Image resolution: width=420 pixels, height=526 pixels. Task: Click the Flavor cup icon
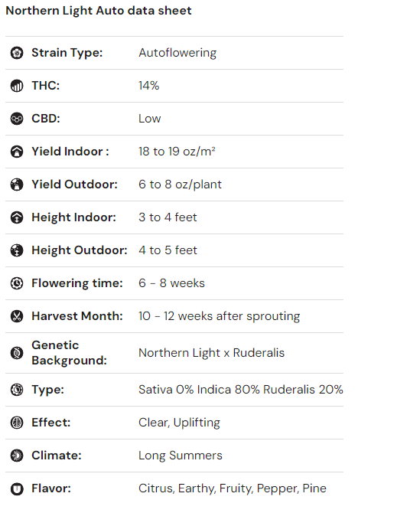[17, 488]
